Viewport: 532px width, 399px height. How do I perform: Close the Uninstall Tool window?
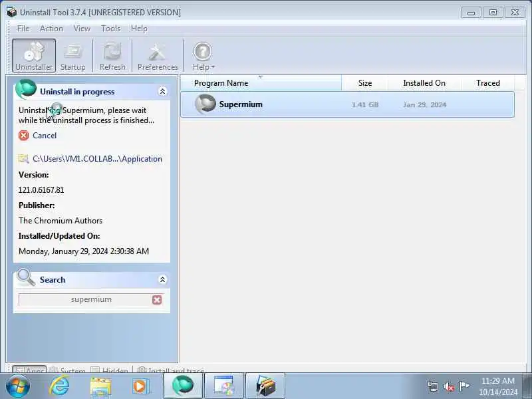point(515,13)
